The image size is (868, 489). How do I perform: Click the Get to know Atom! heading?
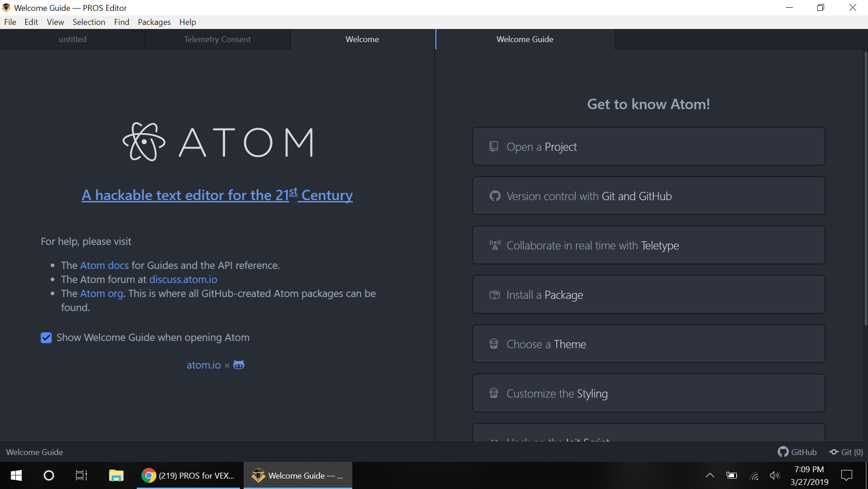pos(648,104)
